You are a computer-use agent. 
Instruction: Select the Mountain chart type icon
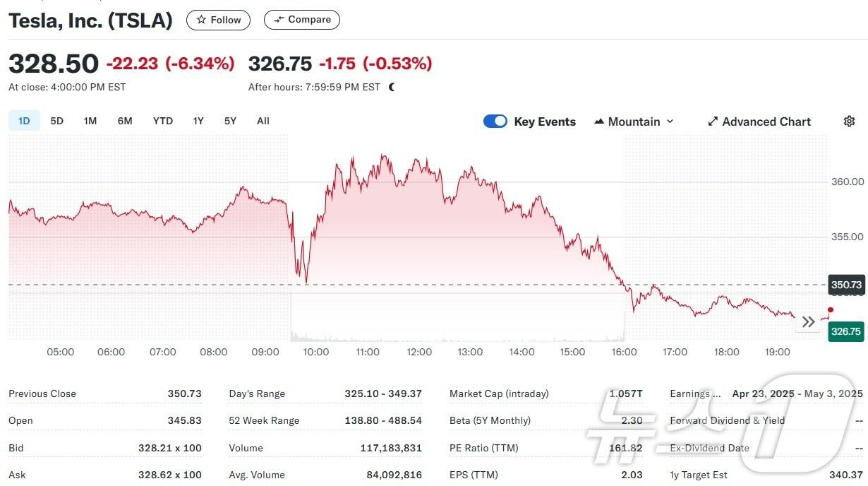(598, 121)
